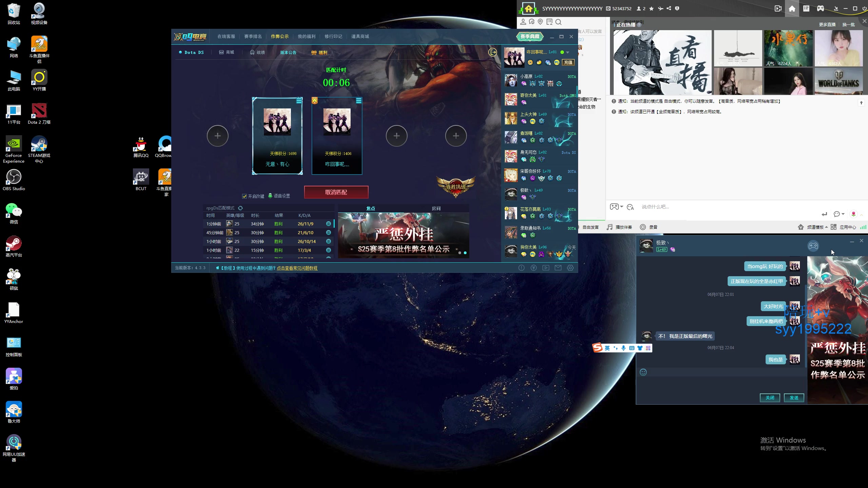Click the tulip flower gift icon
This screenshot has height=488, width=868.
pyautogui.click(x=853, y=214)
